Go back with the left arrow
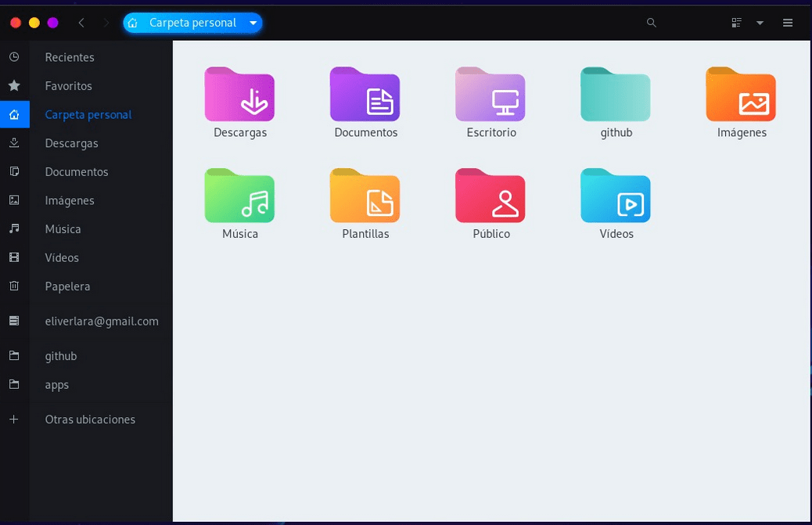The image size is (812, 525). (x=81, y=23)
